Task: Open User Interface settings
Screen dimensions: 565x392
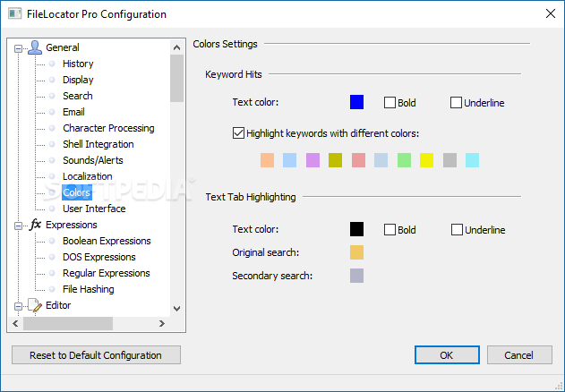Action: coord(94,209)
